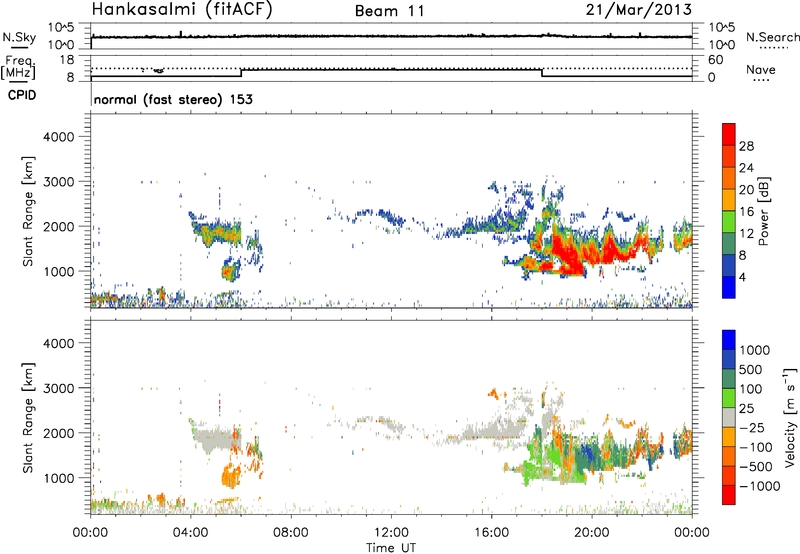The height and width of the screenshot is (554, 800).
Task: Click the 16:00 time axis tick label
Action: pyautogui.click(x=491, y=533)
